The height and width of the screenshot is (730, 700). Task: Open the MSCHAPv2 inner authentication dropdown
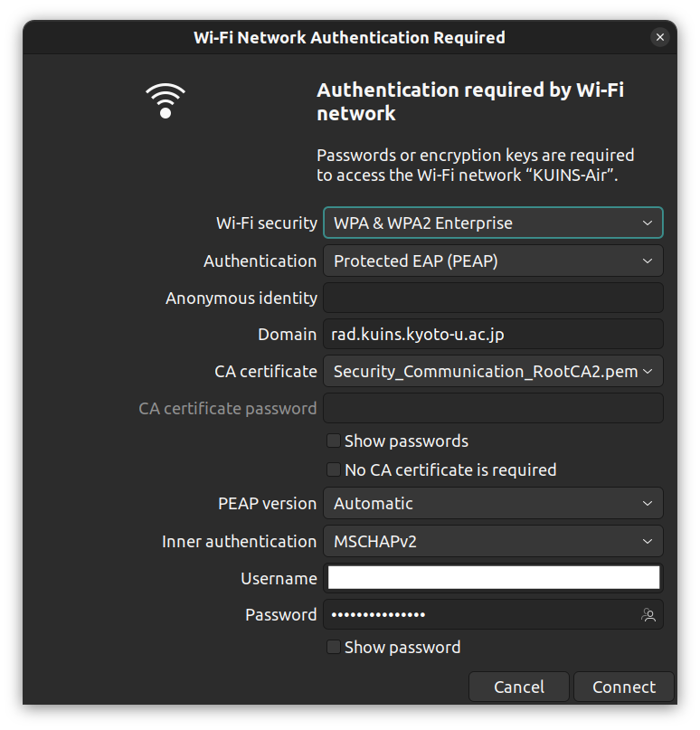pyautogui.click(x=493, y=542)
